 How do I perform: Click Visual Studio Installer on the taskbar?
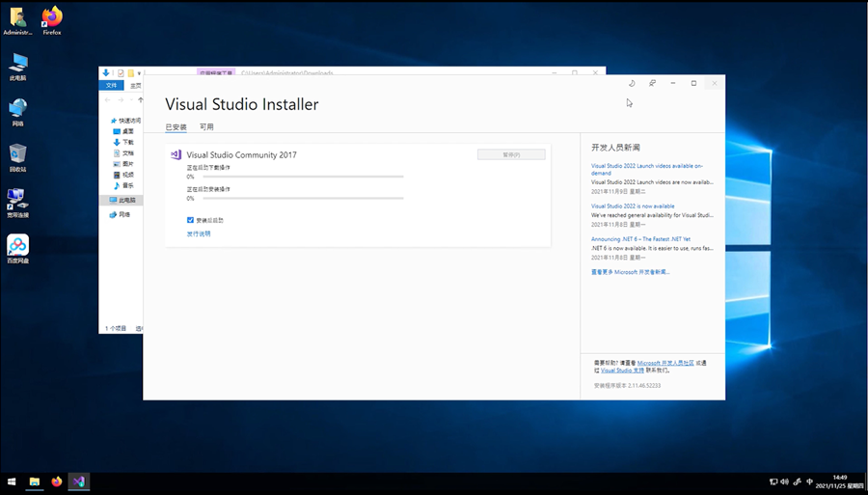79,481
